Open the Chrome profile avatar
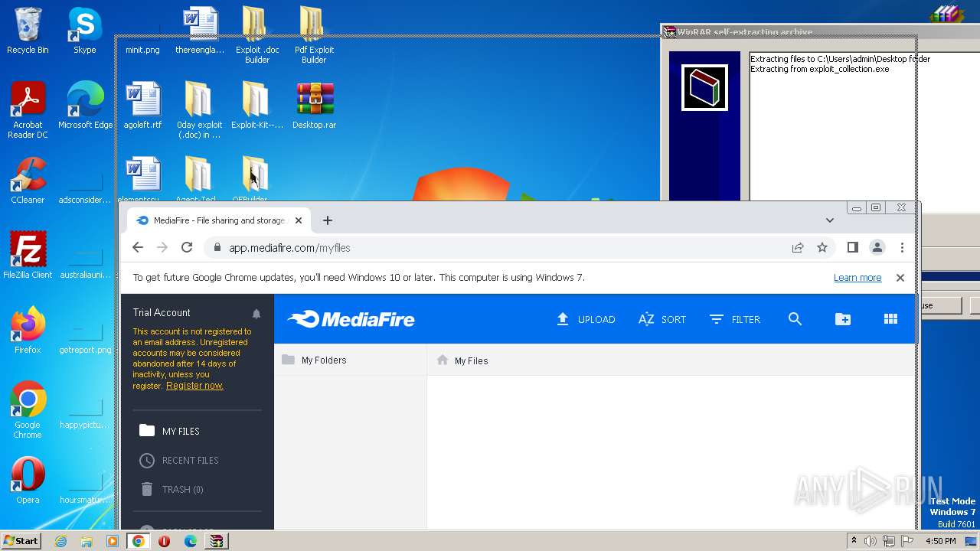Screen dimensions: 980x551 click(877, 247)
